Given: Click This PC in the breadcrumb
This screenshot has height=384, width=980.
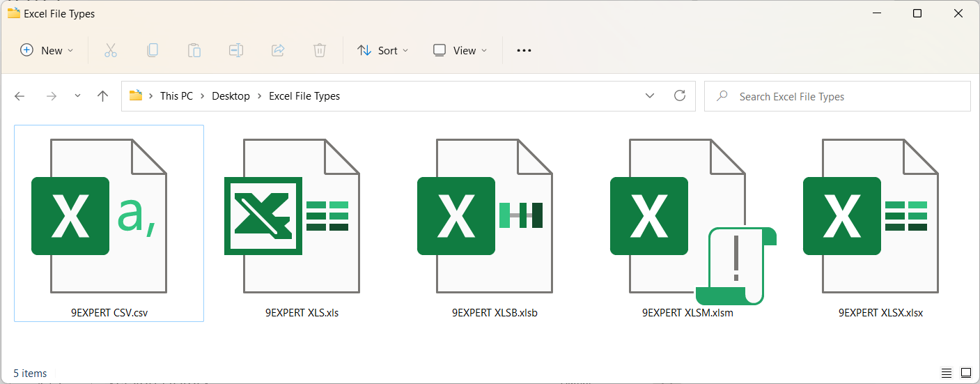Looking at the screenshot, I should pos(176,96).
